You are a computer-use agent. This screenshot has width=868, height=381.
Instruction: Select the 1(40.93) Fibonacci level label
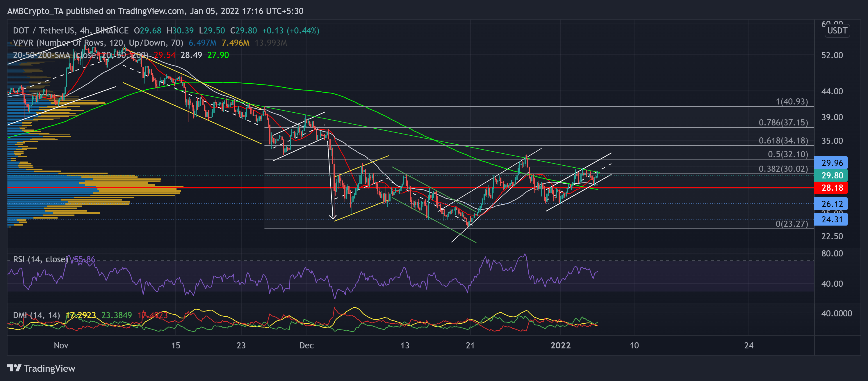coord(792,102)
